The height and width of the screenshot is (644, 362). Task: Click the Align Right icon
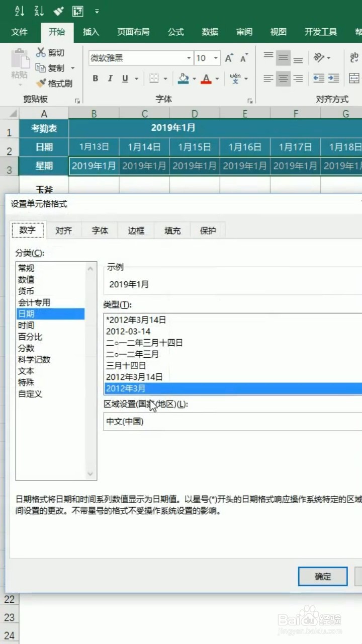298,78
